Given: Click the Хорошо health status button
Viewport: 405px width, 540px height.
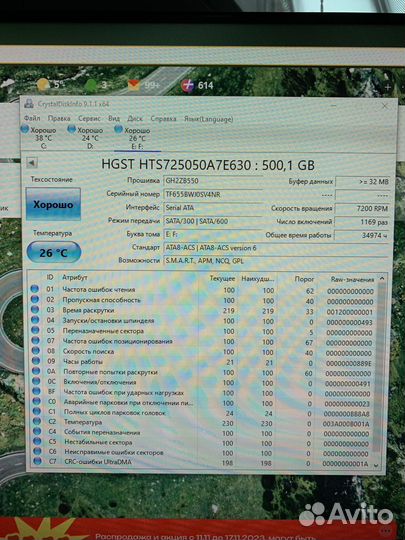Looking at the screenshot, I should tap(53, 204).
